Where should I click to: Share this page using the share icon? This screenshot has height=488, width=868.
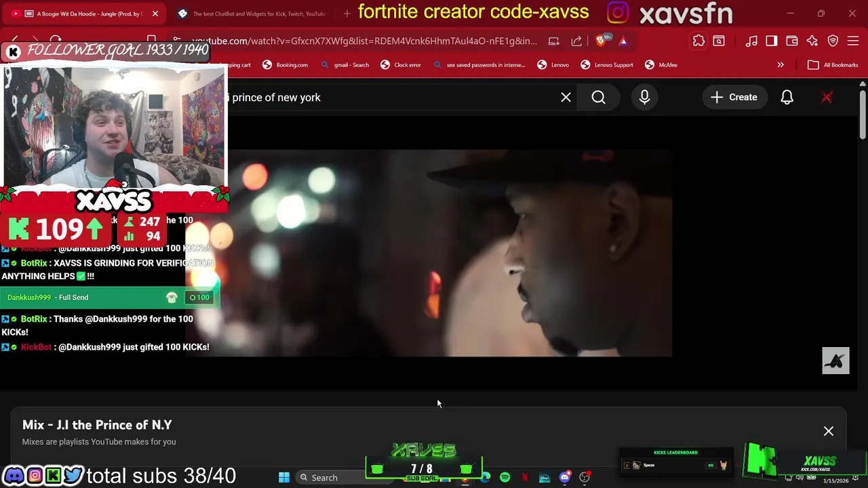pyautogui.click(x=576, y=41)
